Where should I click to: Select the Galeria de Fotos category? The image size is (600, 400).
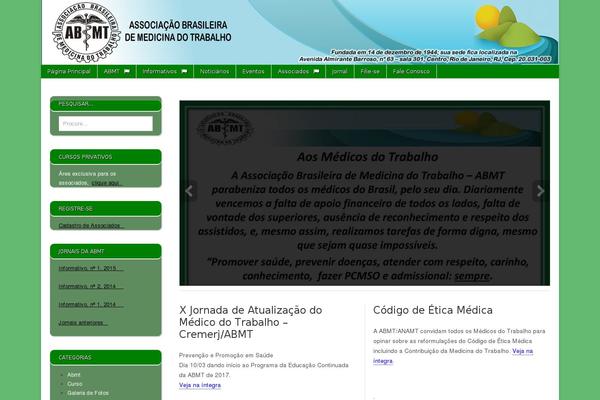(x=88, y=393)
